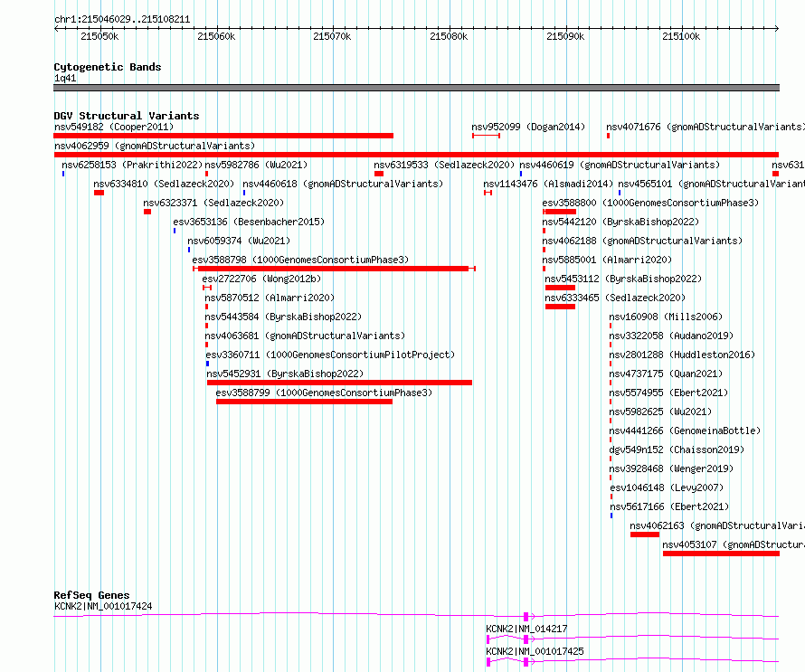Select nsv5885001 (Almarri2020) label
The image size is (805, 672).
coord(607,260)
